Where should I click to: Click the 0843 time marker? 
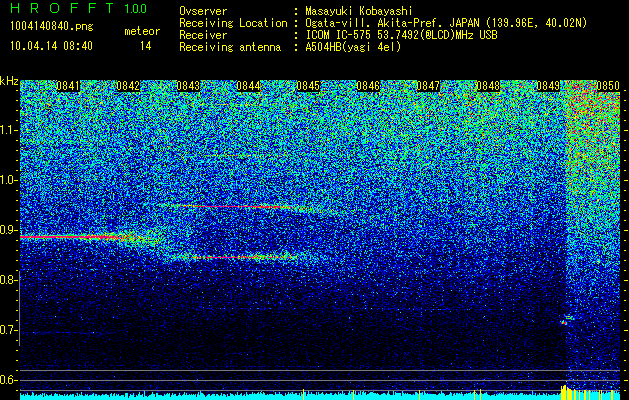188,86
